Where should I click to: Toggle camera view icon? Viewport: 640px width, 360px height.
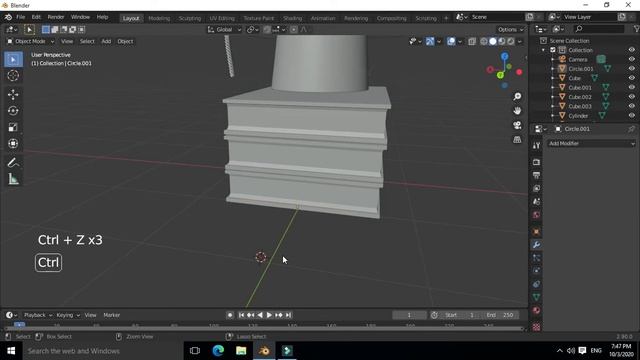pyautogui.click(x=517, y=125)
